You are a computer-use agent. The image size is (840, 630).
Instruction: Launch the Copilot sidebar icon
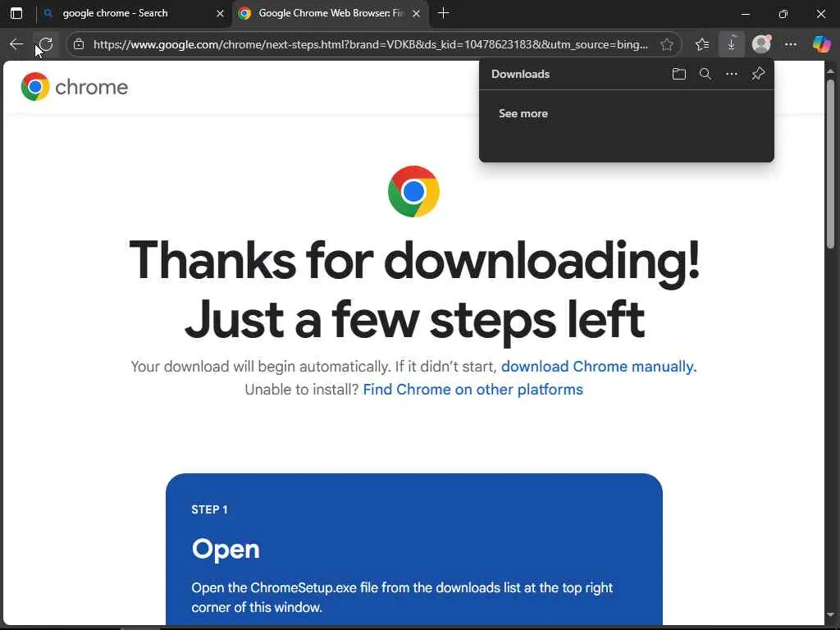[x=821, y=44]
